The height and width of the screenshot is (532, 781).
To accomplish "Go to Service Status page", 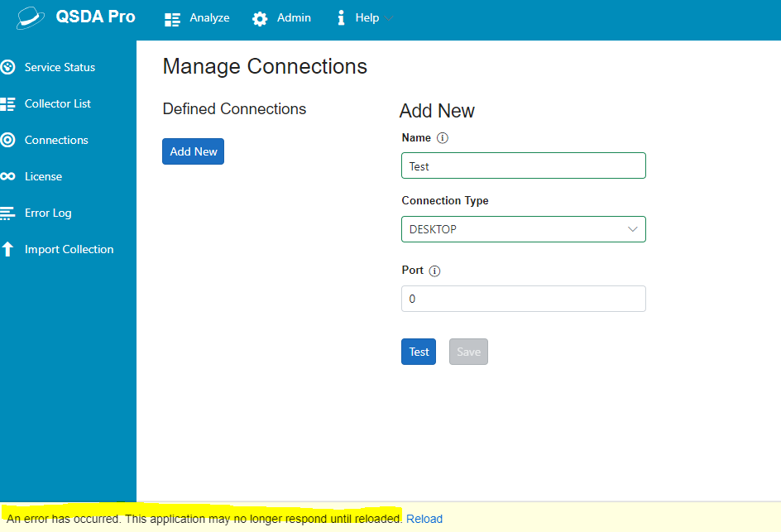I will click(x=60, y=67).
